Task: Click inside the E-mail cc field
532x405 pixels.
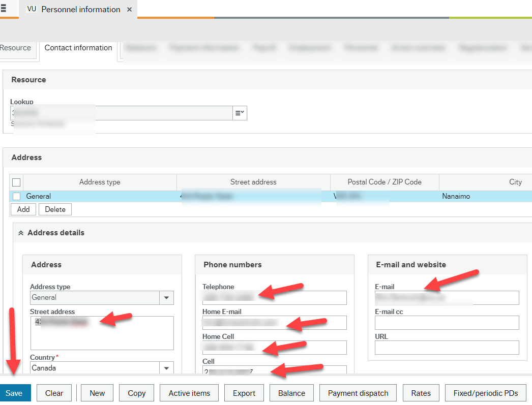Action: [447, 323]
